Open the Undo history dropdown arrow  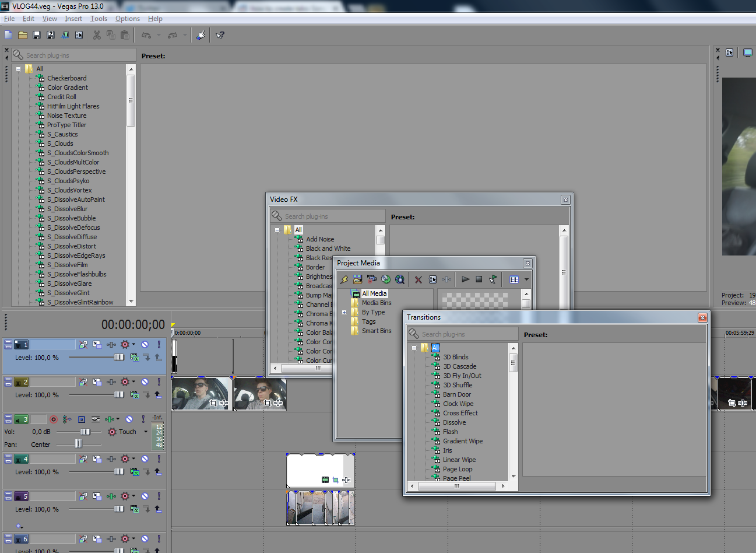(159, 35)
